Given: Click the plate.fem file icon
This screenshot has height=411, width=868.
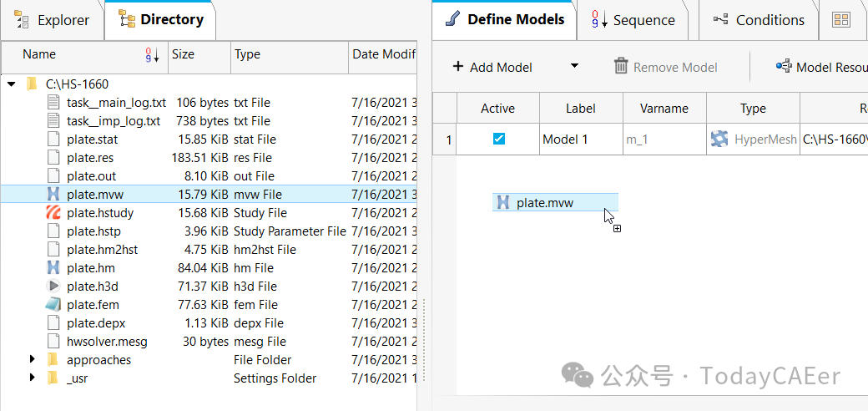Looking at the screenshot, I should (x=53, y=304).
